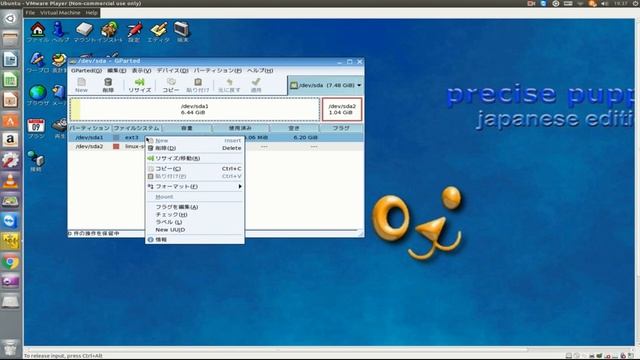Image resolution: width=640 pixels, height=360 pixels.
Task: Click the 削除 delete toolbar button
Action: [x=108, y=85]
